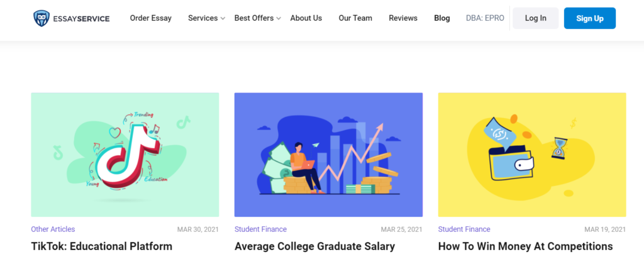
Task: Open the salary chart illustration thumbnail
Action: 328,155
